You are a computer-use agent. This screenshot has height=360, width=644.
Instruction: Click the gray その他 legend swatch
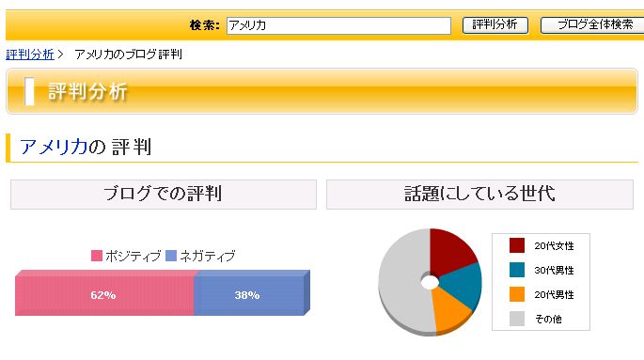[517, 319]
